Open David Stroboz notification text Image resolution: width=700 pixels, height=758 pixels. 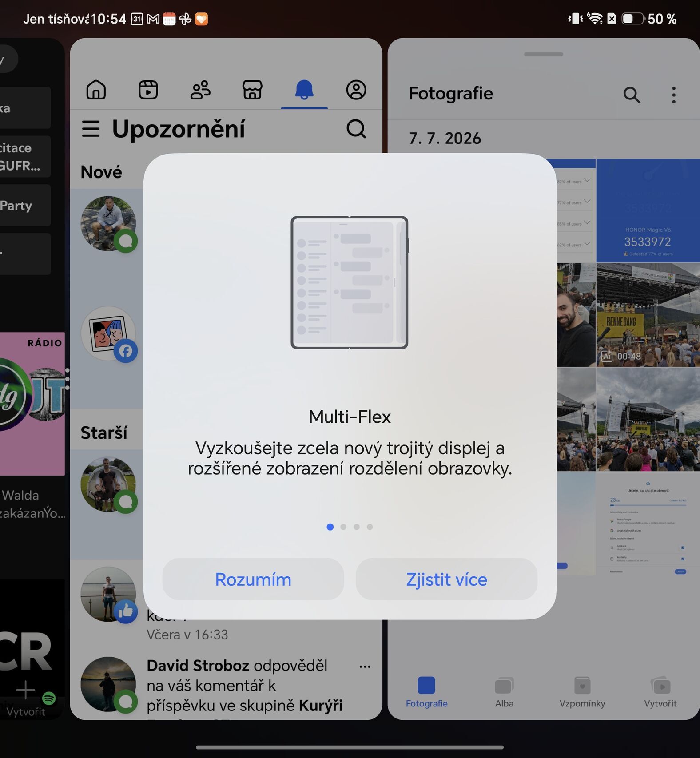244,686
